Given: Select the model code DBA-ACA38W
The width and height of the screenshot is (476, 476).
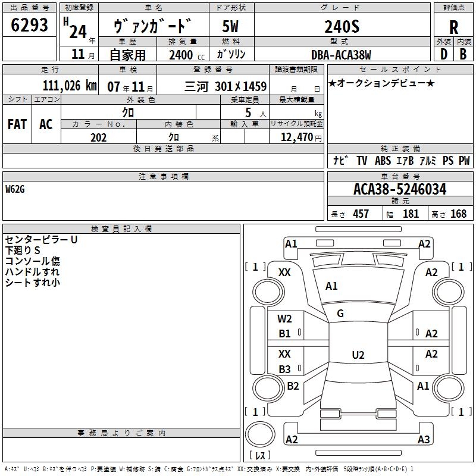Looking at the screenshot, I should (341, 55).
